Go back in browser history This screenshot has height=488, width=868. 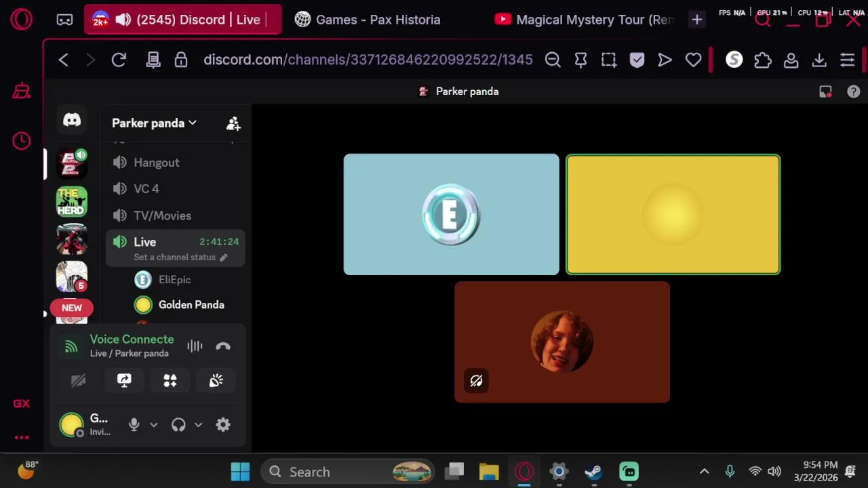click(63, 60)
